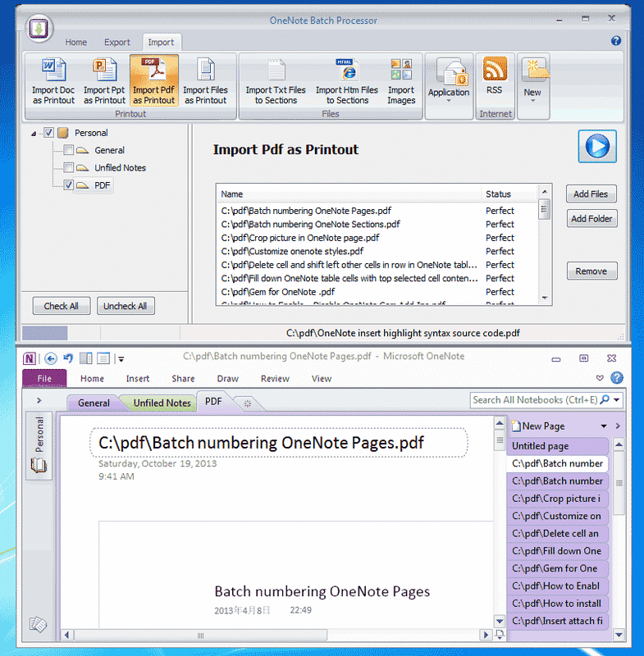Click the Batch Processor application orb button

coord(39,29)
